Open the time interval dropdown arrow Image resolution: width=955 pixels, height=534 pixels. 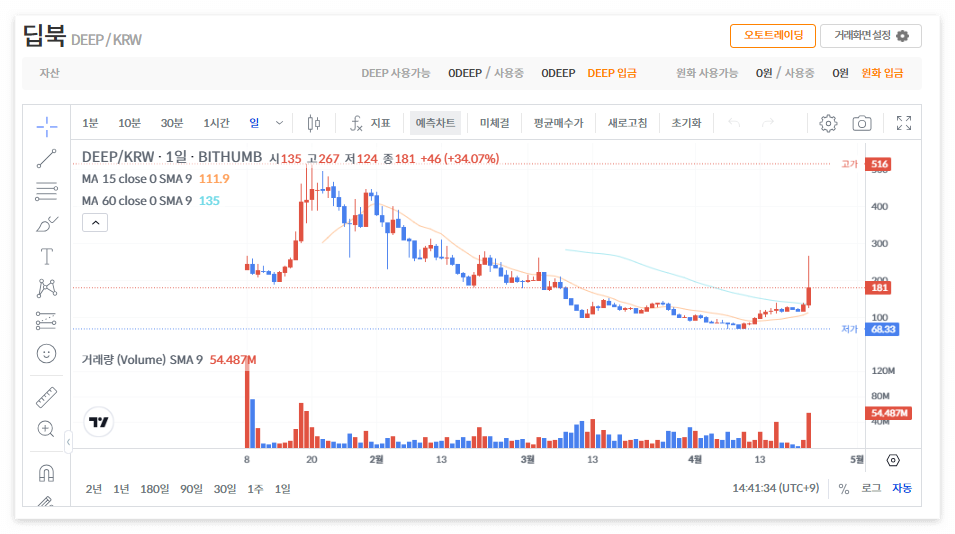point(280,123)
